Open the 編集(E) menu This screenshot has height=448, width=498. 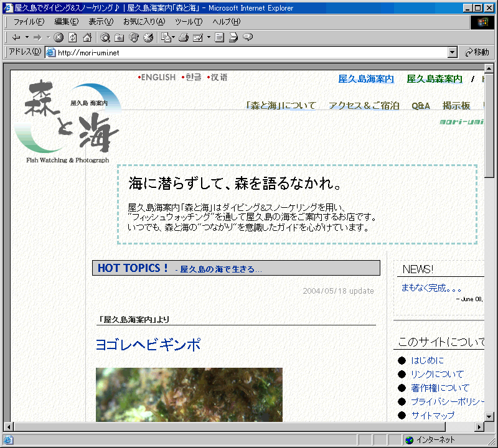point(67,22)
